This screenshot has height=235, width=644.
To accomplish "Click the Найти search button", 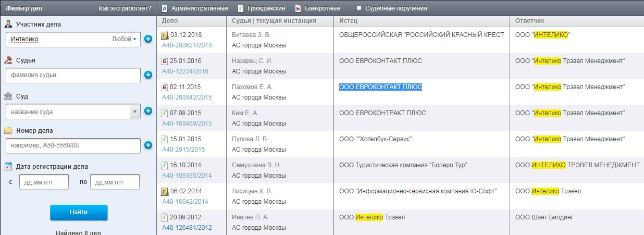I will (79, 212).
